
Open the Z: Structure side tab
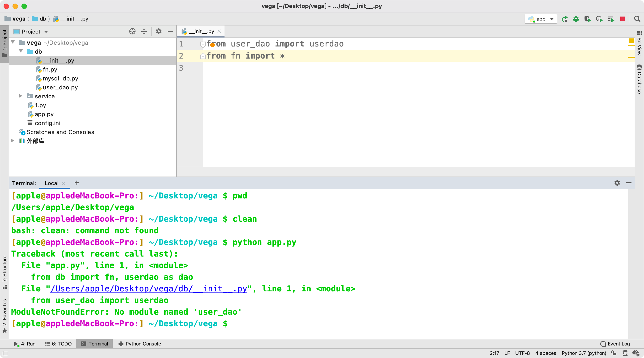point(4,272)
